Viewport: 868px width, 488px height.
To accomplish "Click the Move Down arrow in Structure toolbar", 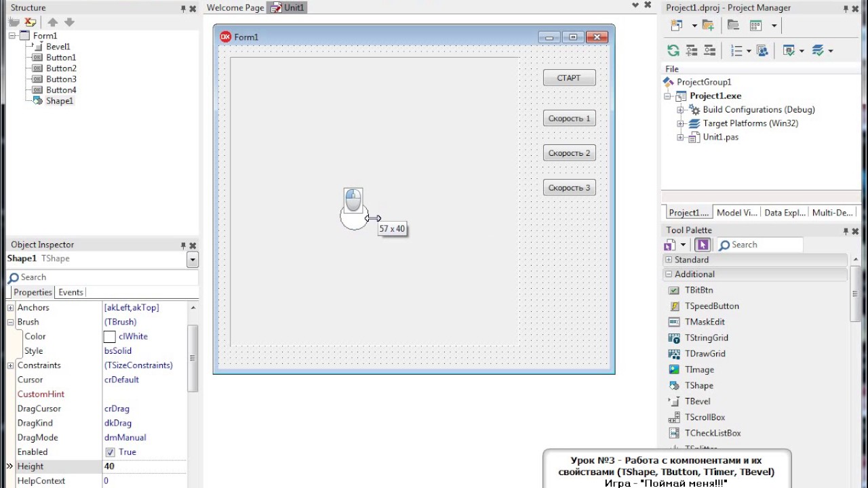I will click(69, 22).
